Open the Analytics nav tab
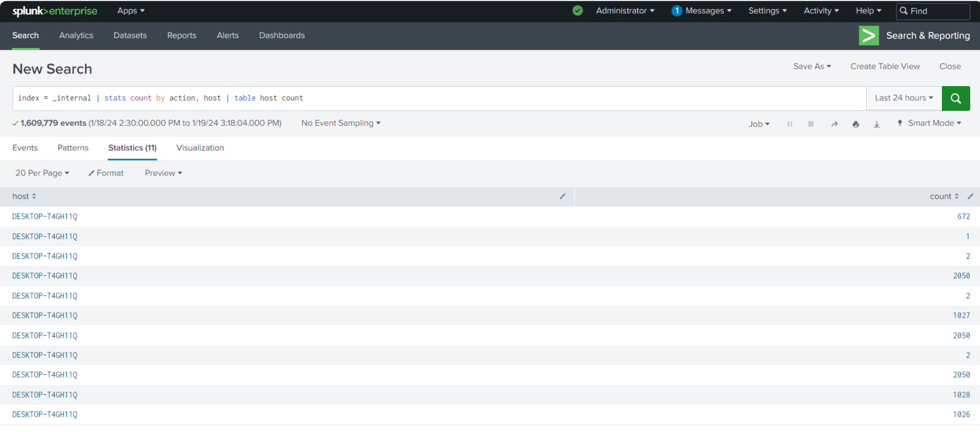 [76, 35]
